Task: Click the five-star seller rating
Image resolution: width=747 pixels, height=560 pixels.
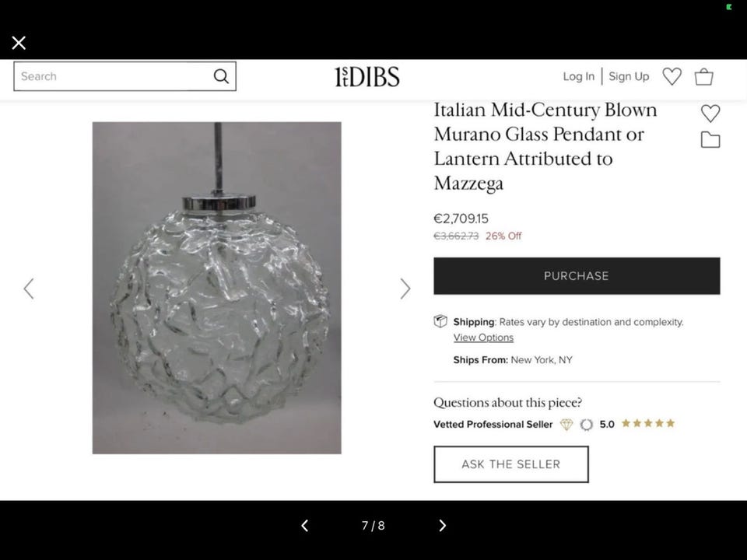Action: 648,423
